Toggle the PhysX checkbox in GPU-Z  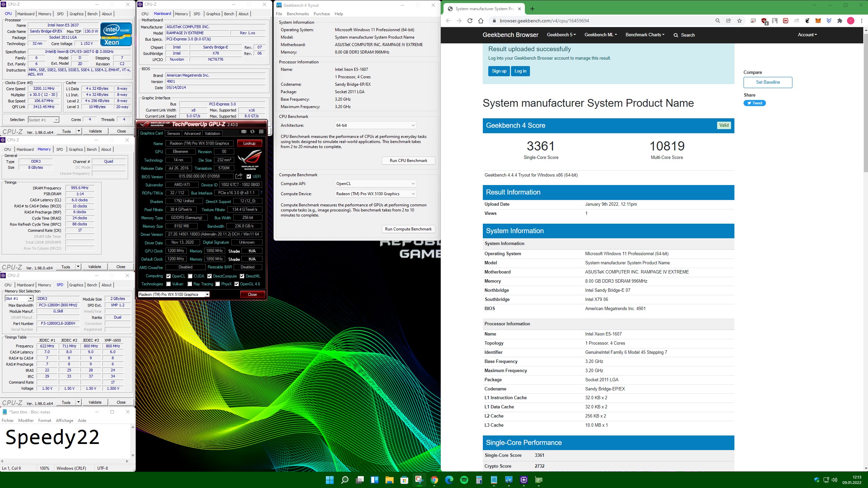click(x=218, y=284)
